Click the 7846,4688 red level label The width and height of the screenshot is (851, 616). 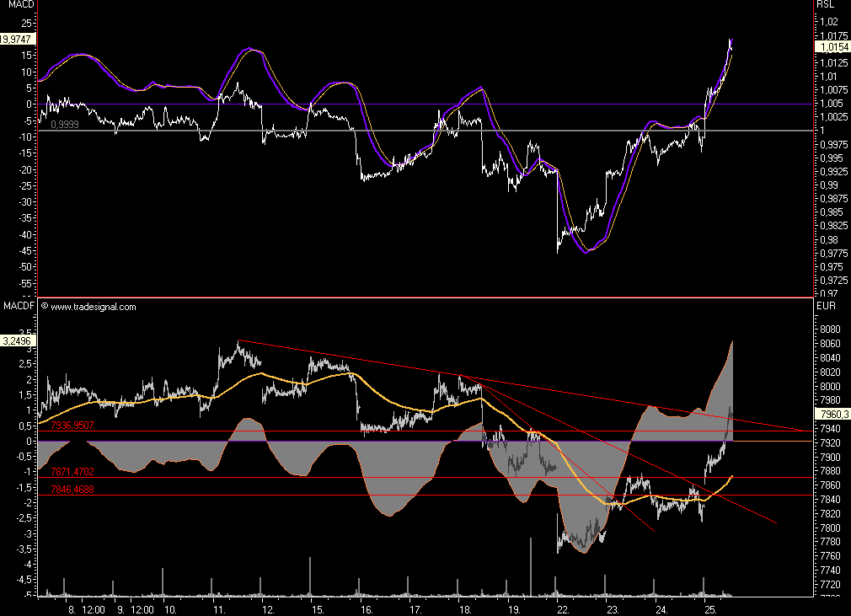pos(72,489)
